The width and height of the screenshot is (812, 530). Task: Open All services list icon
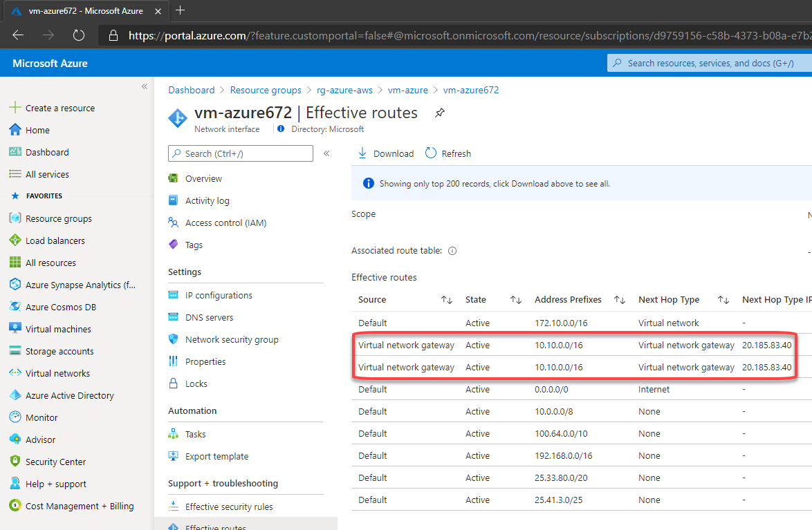point(15,174)
